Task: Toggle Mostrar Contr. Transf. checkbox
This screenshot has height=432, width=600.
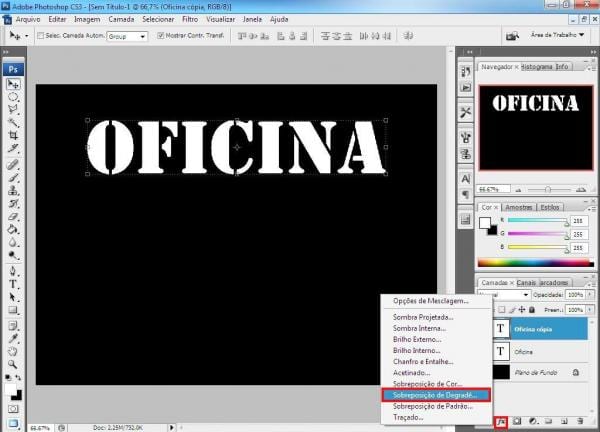Action: [x=161, y=36]
